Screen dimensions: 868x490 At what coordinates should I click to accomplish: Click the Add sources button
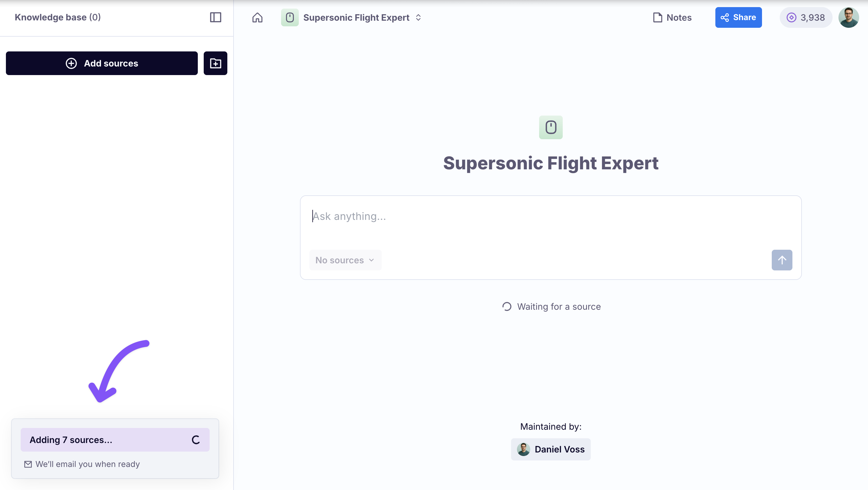(x=102, y=63)
